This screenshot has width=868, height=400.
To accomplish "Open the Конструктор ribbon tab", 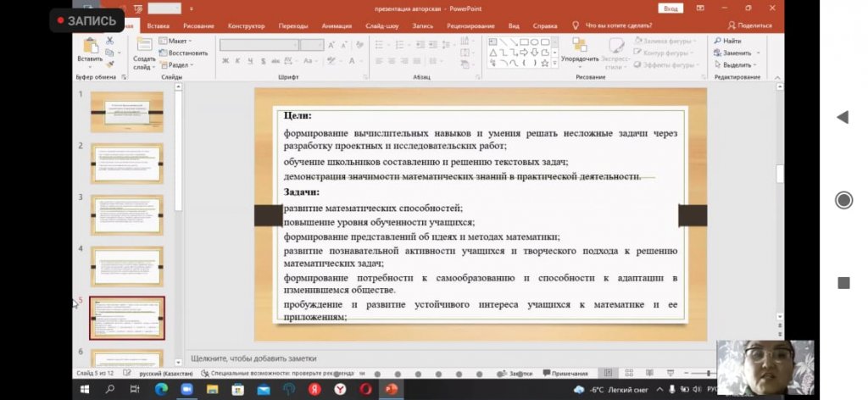I will coord(247,26).
